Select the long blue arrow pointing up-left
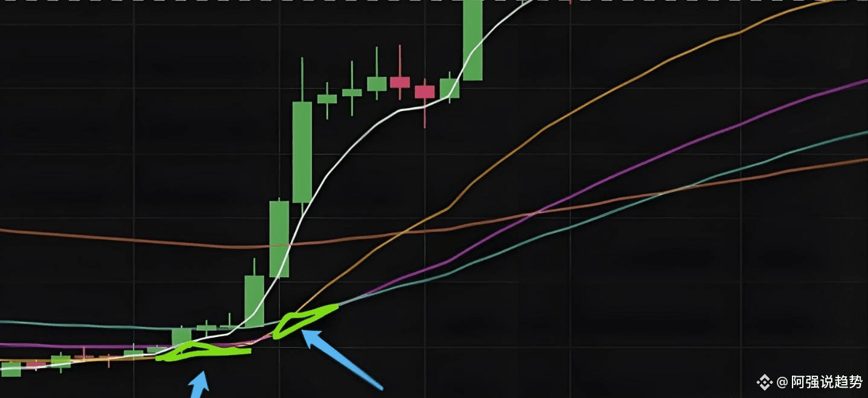The height and width of the screenshot is (398, 868). (x=341, y=359)
